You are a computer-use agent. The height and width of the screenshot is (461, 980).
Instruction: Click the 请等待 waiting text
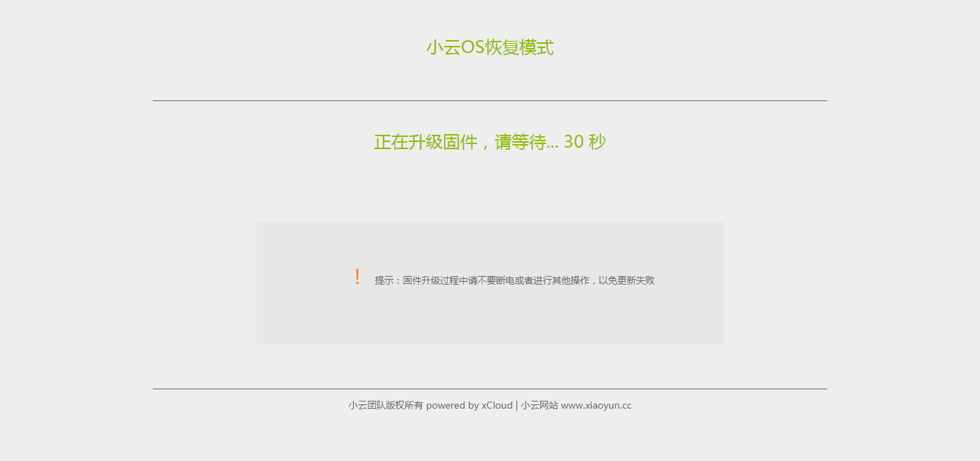point(518,141)
